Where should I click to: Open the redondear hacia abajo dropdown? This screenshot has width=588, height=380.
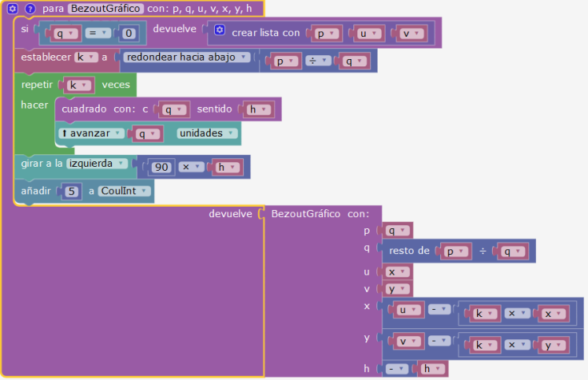tap(186, 57)
